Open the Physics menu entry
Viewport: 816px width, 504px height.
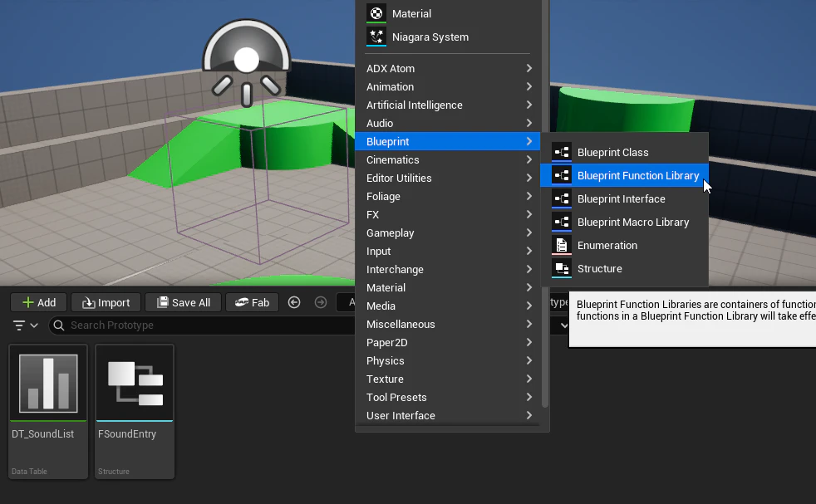pyautogui.click(x=450, y=360)
